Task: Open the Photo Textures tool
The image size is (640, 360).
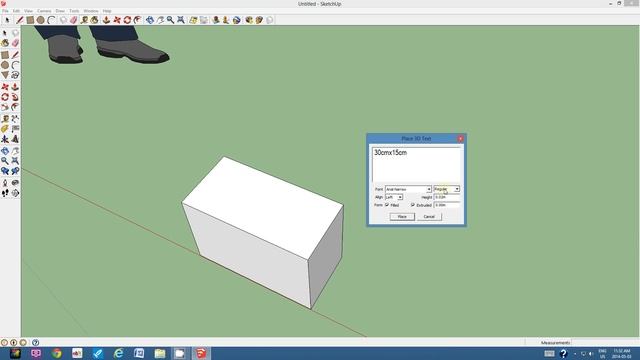Action: (x=226, y=20)
